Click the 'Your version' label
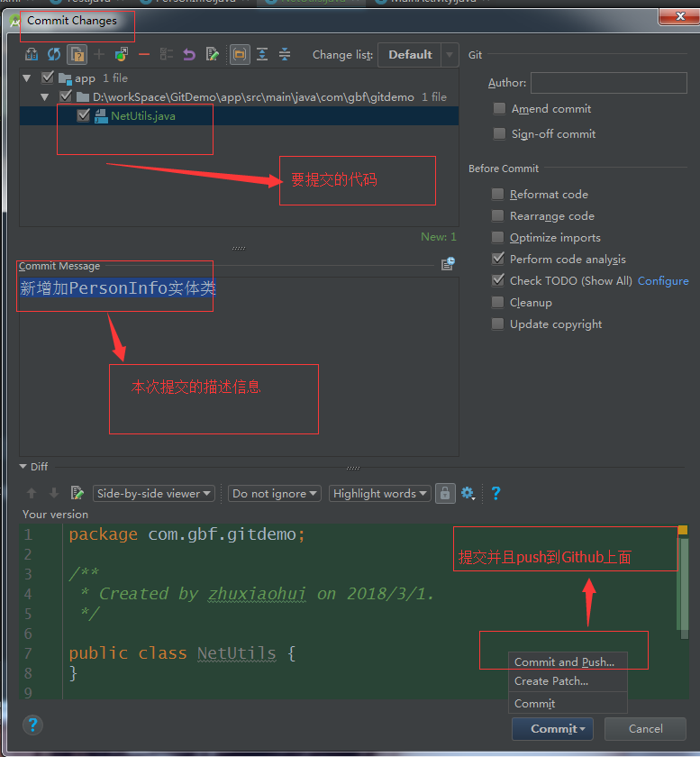This screenshot has width=700, height=757. click(x=56, y=515)
